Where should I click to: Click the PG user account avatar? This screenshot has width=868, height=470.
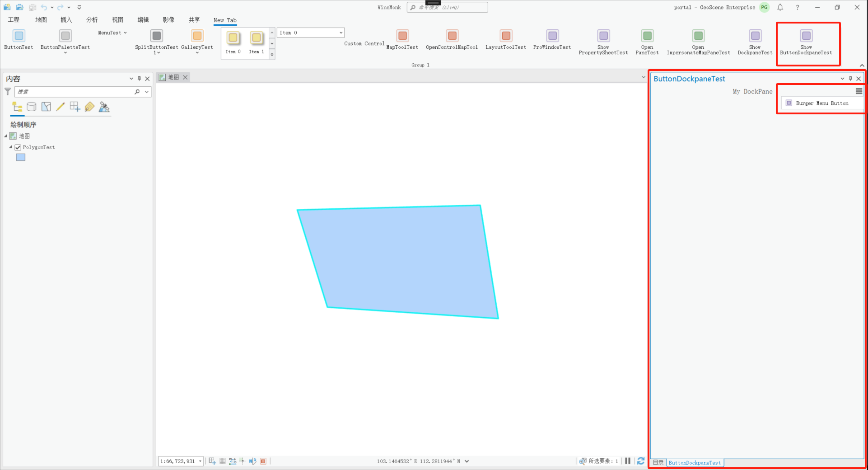coord(764,7)
